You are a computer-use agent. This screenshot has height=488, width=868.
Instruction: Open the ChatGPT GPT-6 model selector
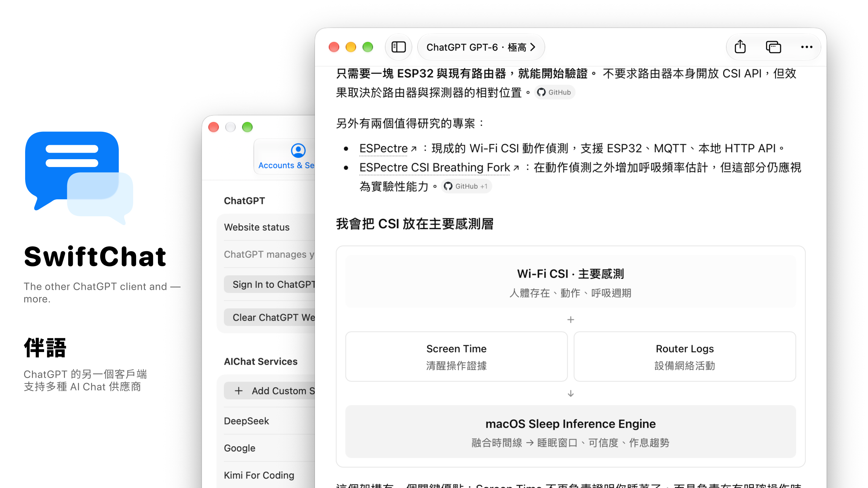click(x=481, y=47)
